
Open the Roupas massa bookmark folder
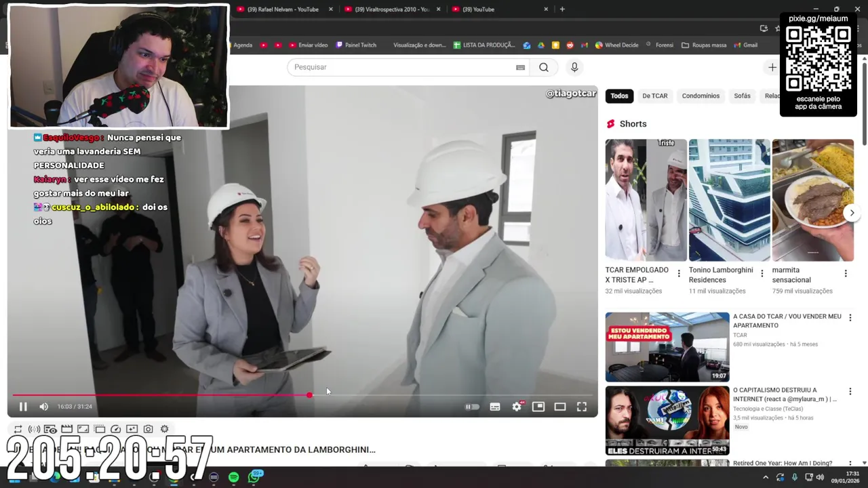(704, 45)
